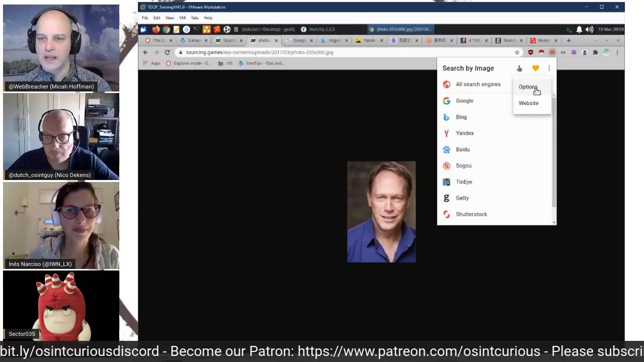Search the image with TinEye
Screen dimensions: 644x362
(x=495, y=182)
